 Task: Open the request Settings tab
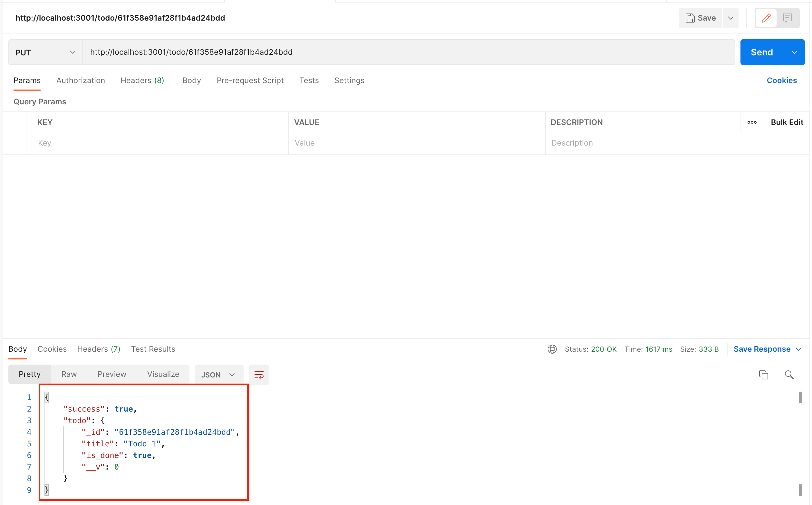coord(350,81)
